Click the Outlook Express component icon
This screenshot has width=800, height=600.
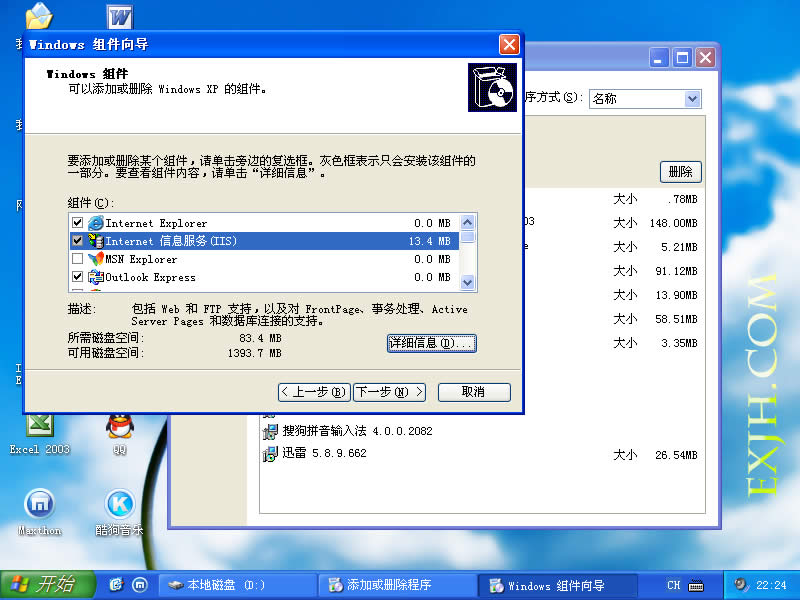[95, 277]
